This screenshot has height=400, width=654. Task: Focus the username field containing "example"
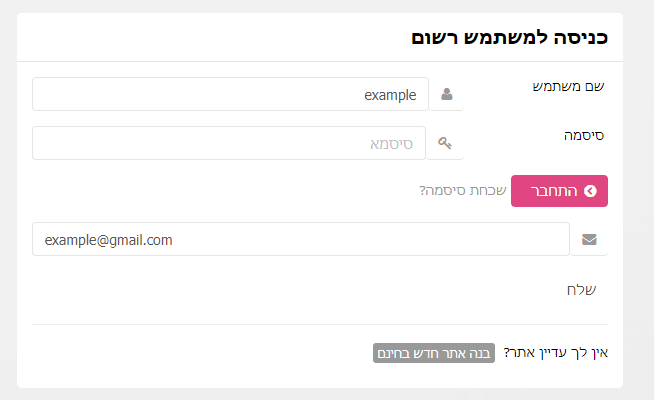point(230,94)
